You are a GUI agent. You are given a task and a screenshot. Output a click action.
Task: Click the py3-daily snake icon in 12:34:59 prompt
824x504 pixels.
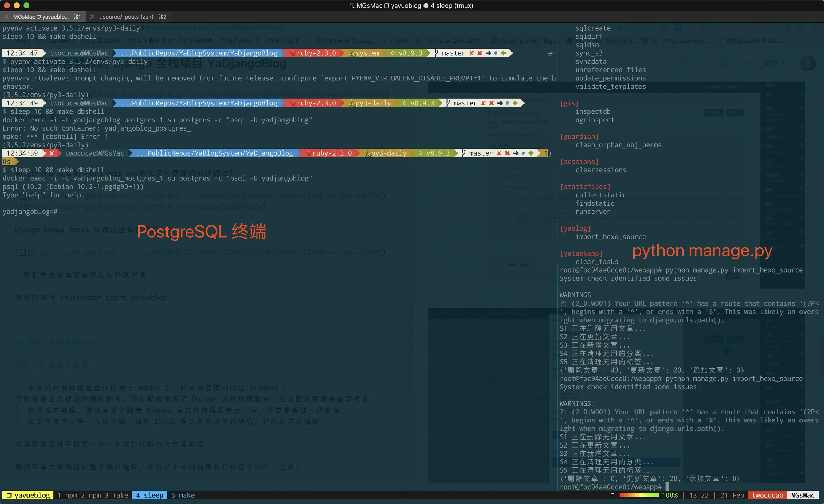(x=367, y=153)
